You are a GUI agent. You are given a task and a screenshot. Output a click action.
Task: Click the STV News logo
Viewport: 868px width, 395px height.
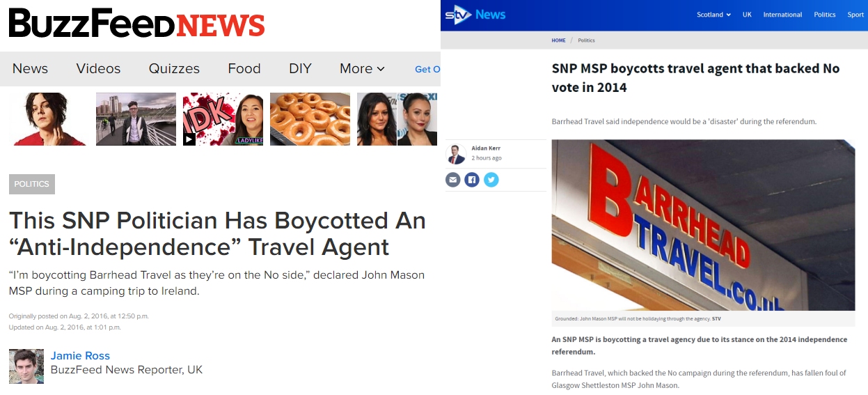(475, 15)
